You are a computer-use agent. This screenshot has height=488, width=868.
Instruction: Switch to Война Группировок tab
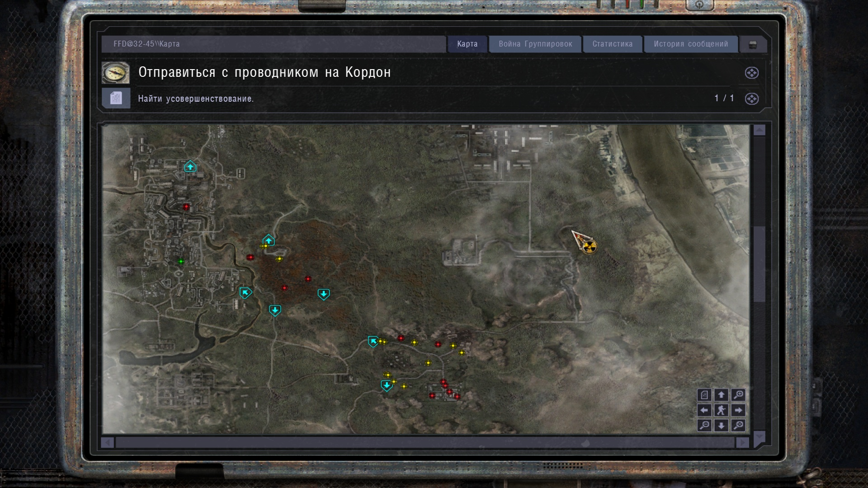pyautogui.click(x=535, y=44)
